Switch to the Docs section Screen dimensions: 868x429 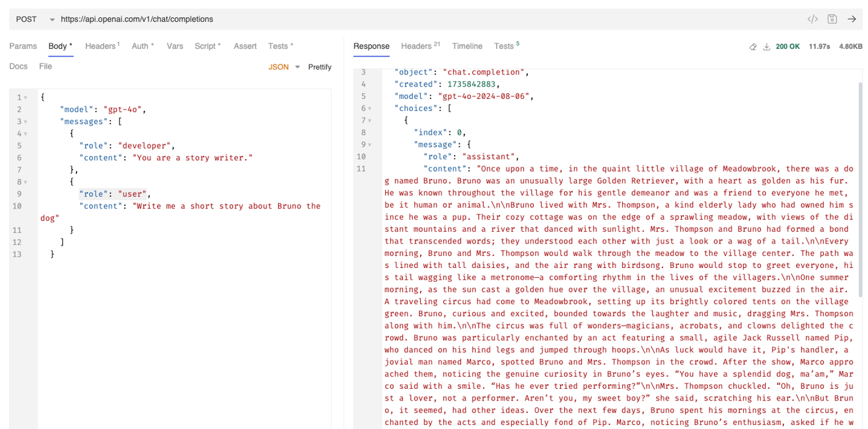tap(18, 66)
